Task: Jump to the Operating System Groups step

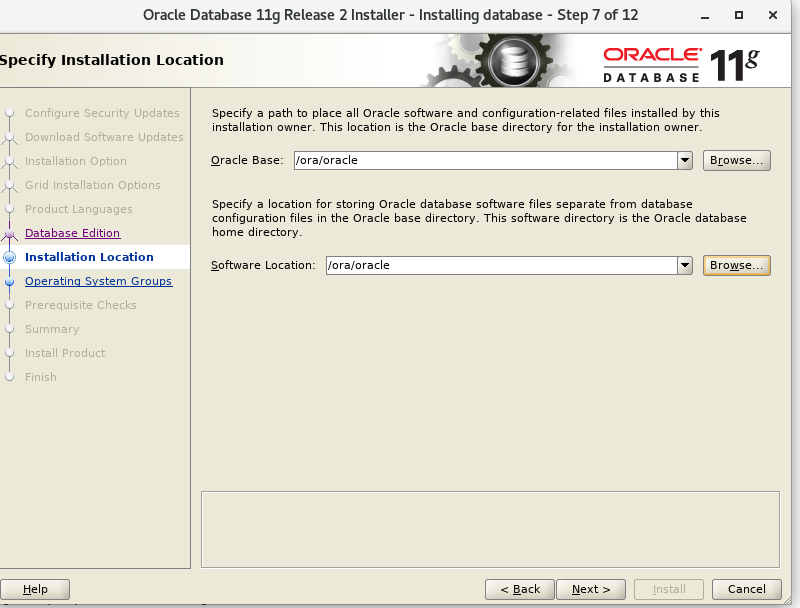Action: [98, 281]
